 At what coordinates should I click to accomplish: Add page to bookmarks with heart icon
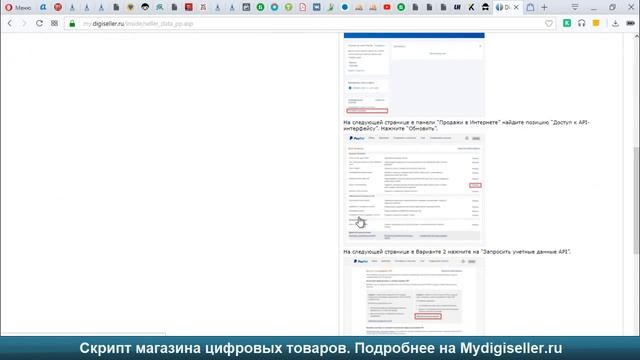pyautogui.click(x=549, y=24)
